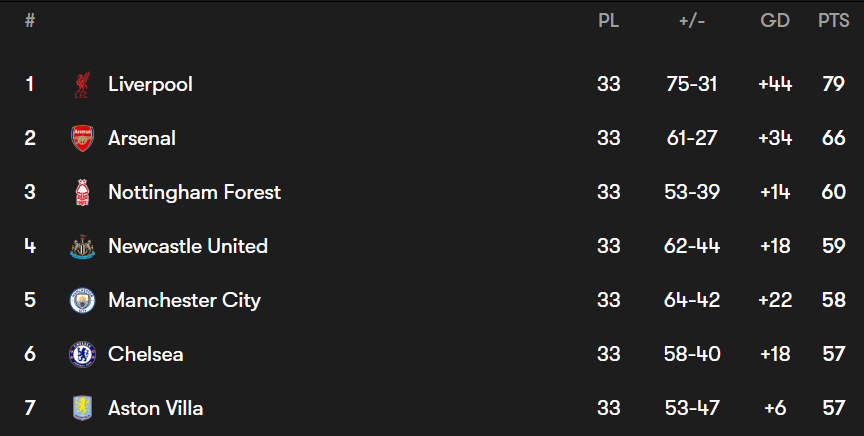
Task: Open Aston Villa team name link
Action: point(155,408)
